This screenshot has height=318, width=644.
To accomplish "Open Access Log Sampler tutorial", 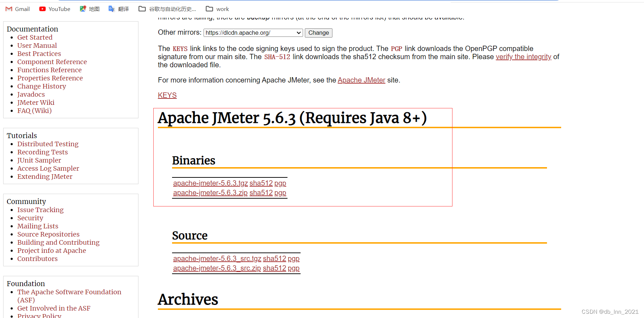I will coord(48,168).
